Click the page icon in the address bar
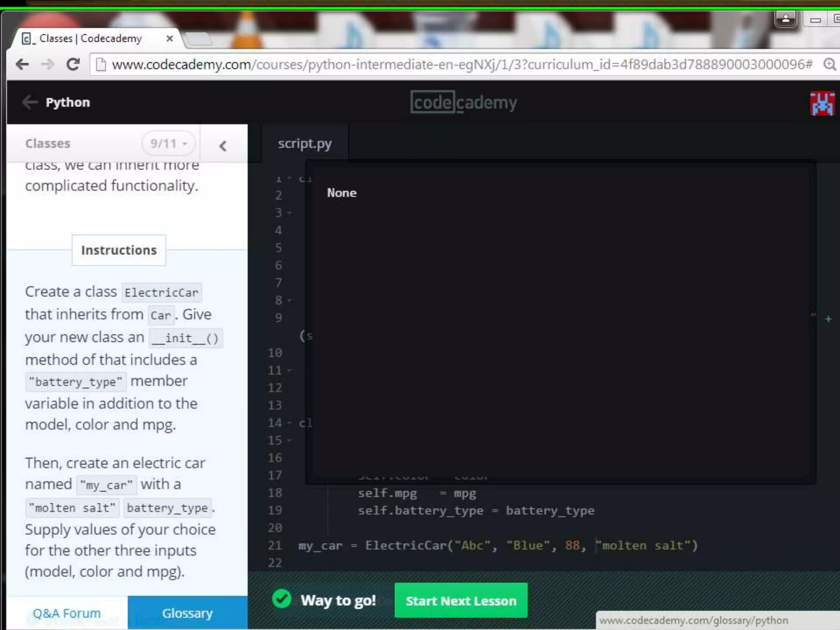The image size is (840, 630). (100, 64)
